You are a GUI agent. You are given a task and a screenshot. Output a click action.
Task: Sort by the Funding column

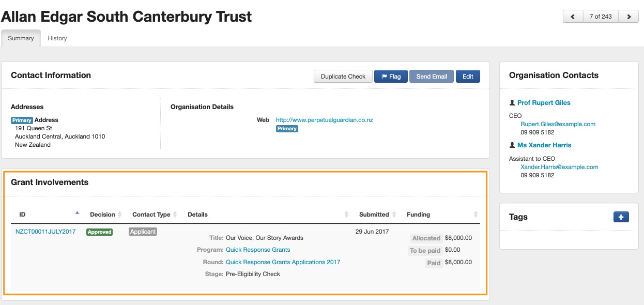(x=476, y=215)
